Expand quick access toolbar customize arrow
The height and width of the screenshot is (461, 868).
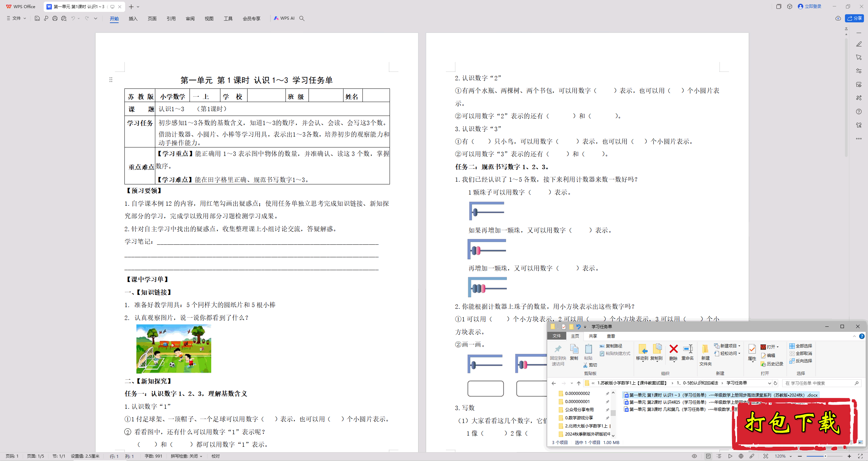96,18
